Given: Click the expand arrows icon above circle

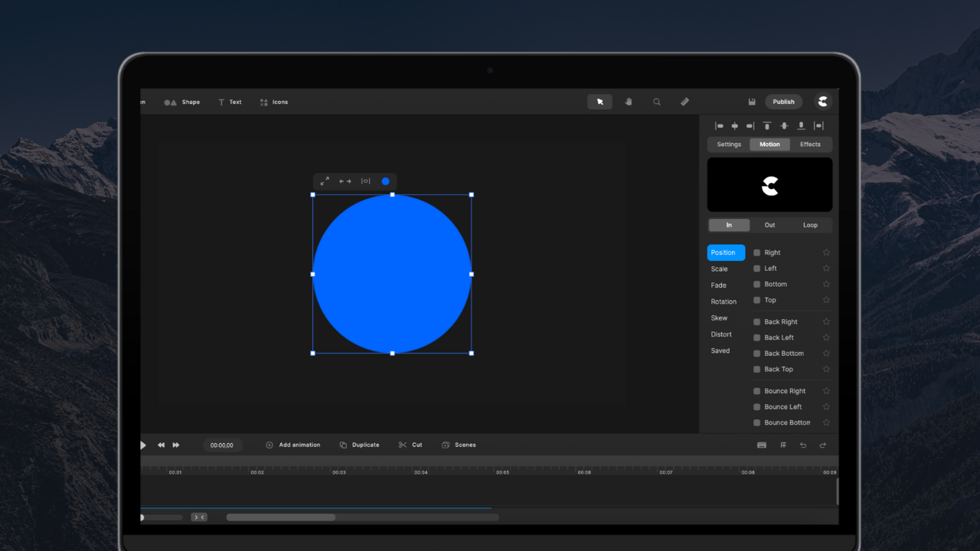Looking at the screenshot, I should [x=325, y=181].
